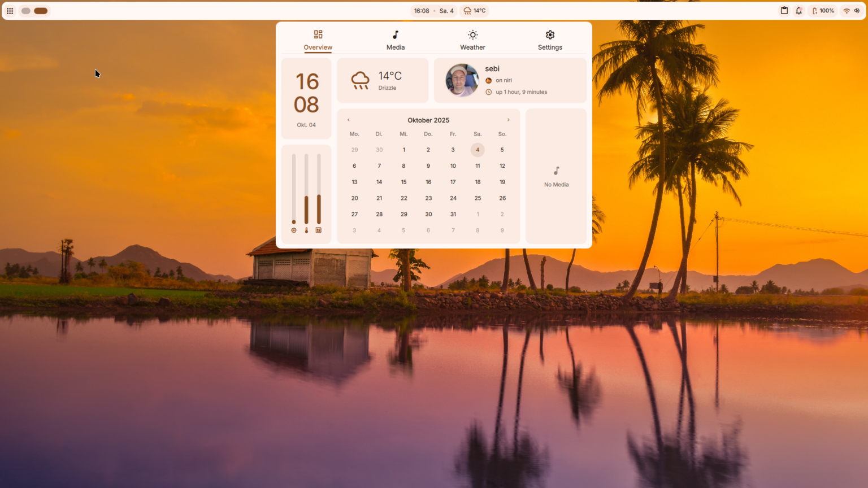Click the weather 14°C pill in top bar
Viewport: 868px width, 488px height.
pos(475,11)
